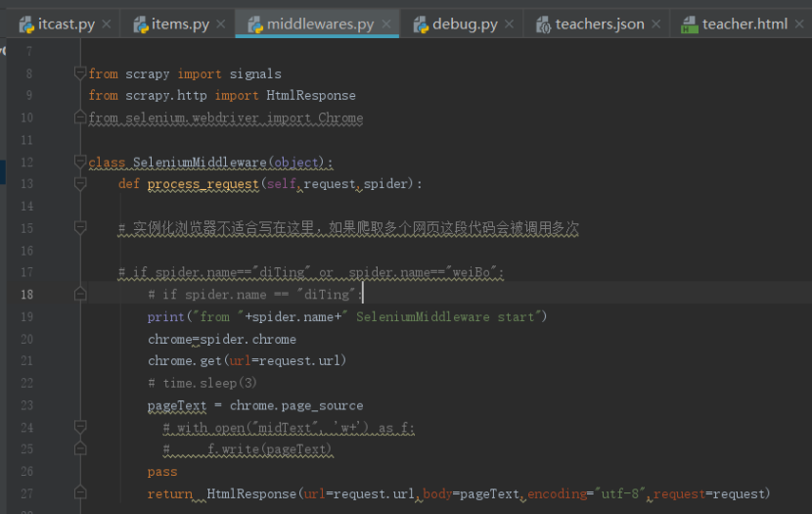Close the teacher.html tab
This screenshot has width=812, height=514.
(799, 23)
